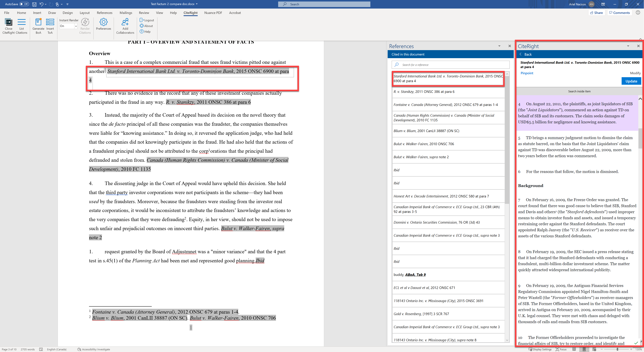The height and width of the screenshot is (352, 644).
Task: Switch to the Home tab
Action: pos(21,13)
